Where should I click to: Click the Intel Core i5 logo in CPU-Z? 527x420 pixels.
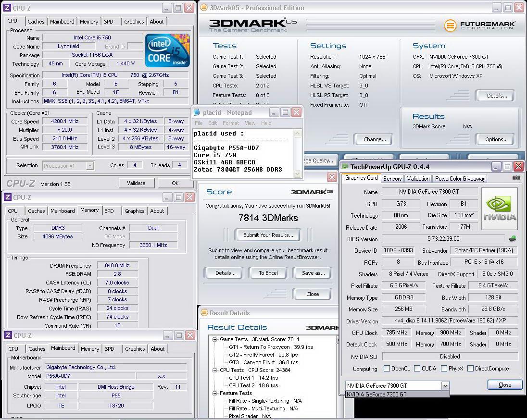(x=167, y=50)
